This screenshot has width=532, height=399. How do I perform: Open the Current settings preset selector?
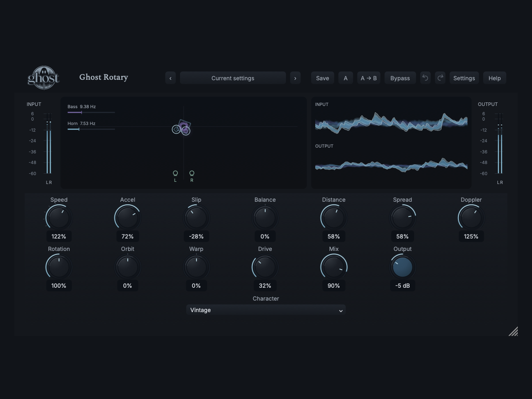coord(233,78)
